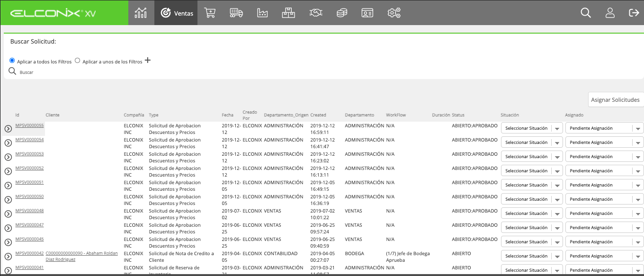This screenshot has height=276, width=644.
Task: Open Asignado dropdown for MPSV0000042
Action: (605, 256)
